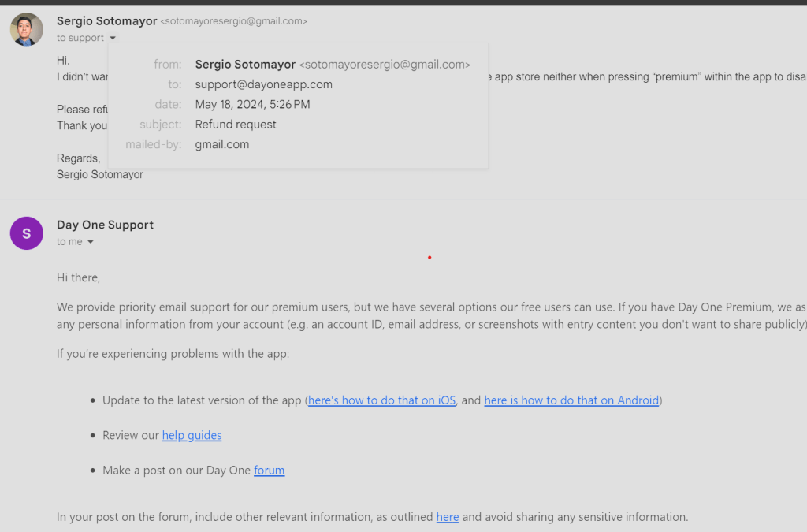Viewport: 807px width, 532px height.
Task: Visit the Day One "forum" link
Action: tap(269, 471)
